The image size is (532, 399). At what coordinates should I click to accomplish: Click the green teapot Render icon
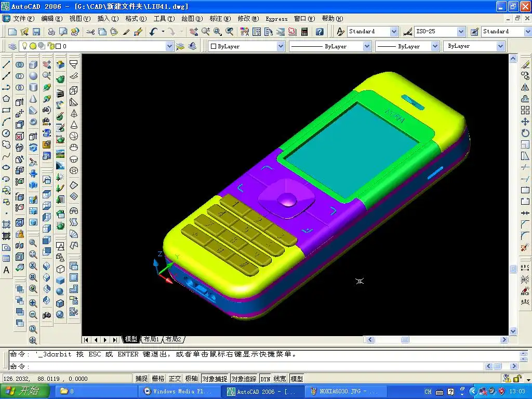[x=60, y=79]
